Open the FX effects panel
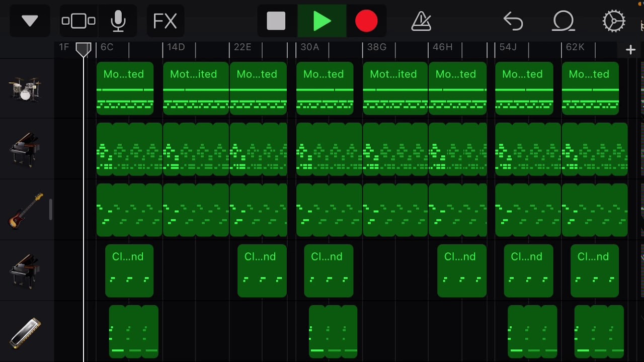The image size is (644, 362). point(165,21)
